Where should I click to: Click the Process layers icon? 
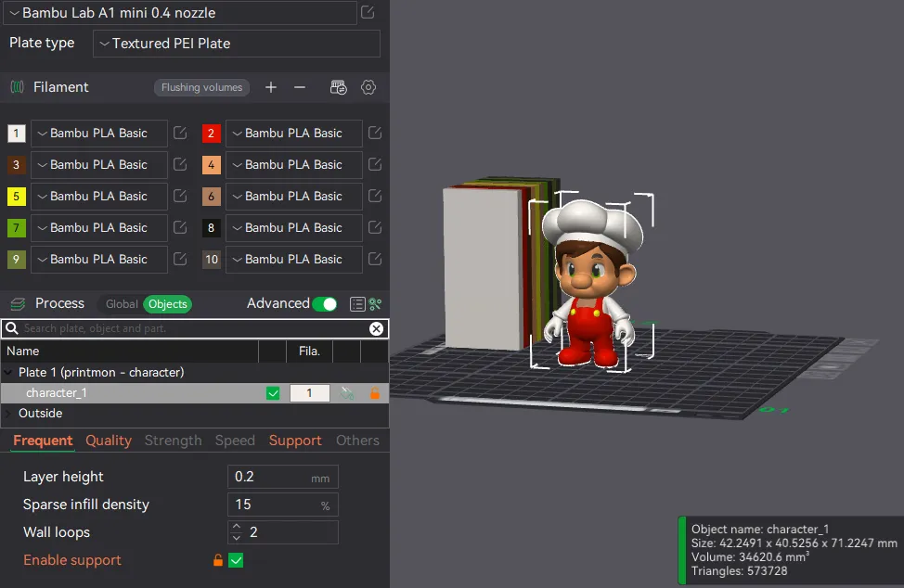pos(18,303)
